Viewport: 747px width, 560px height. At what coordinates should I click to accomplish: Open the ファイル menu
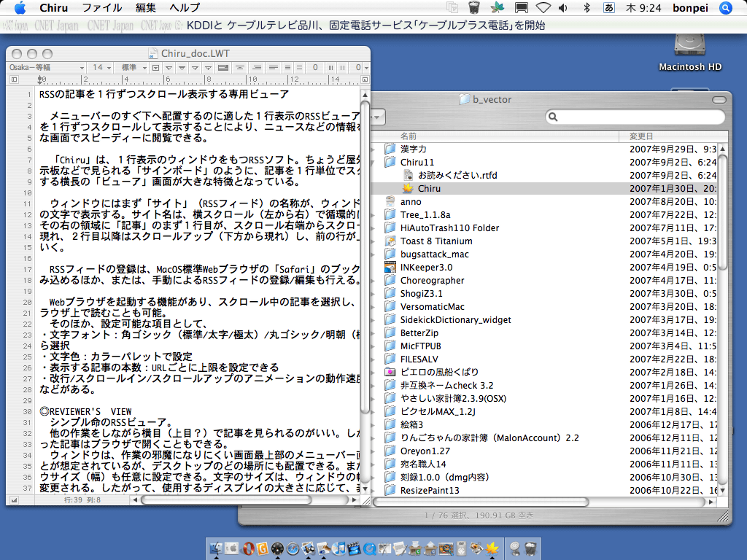(x=101, y=8)
